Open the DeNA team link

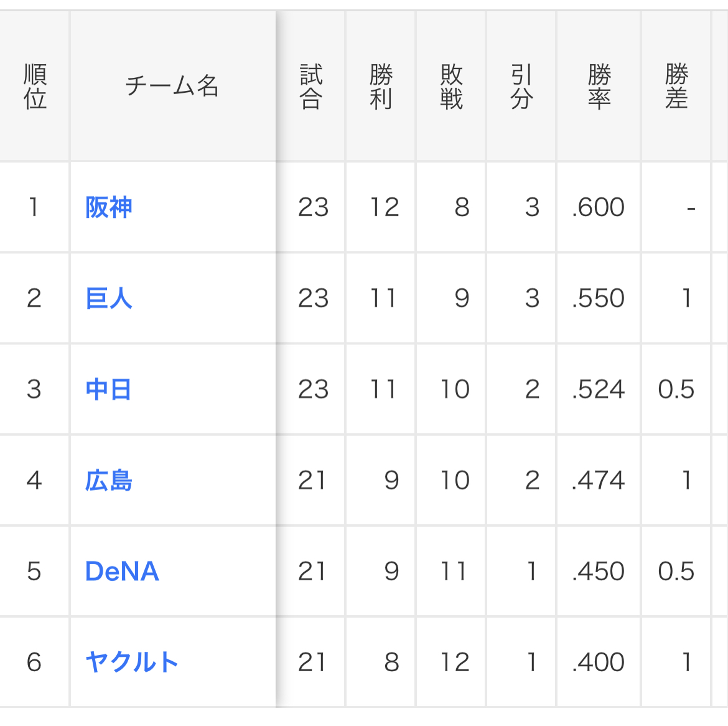point(122,571)
